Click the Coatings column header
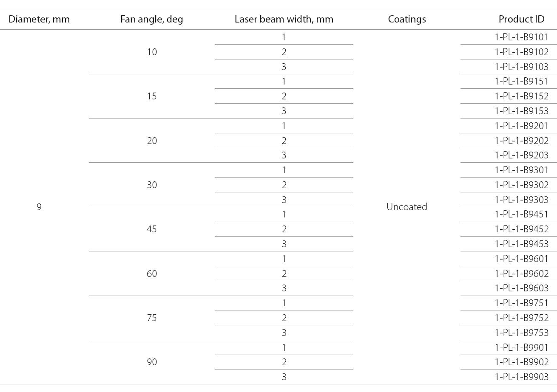The width and height of the screenshot is (557, 392). pos(407,19)
